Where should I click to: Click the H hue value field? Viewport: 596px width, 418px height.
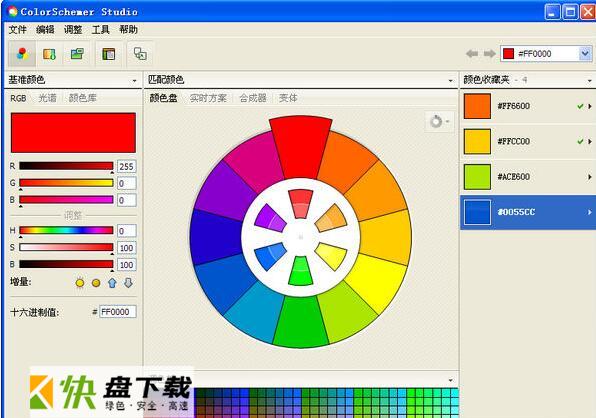pyautogui.click(x=127, y=231)
